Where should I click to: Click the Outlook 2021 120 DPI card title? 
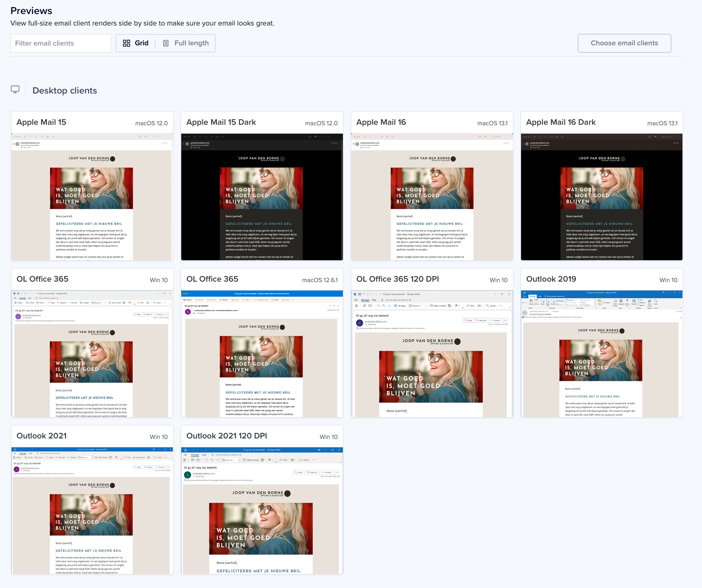click(x=227, y=436)
